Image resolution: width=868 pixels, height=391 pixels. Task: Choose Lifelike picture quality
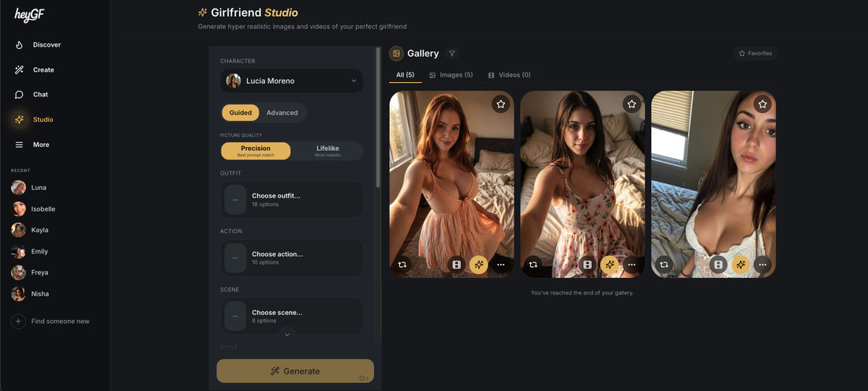coord(327,151)
